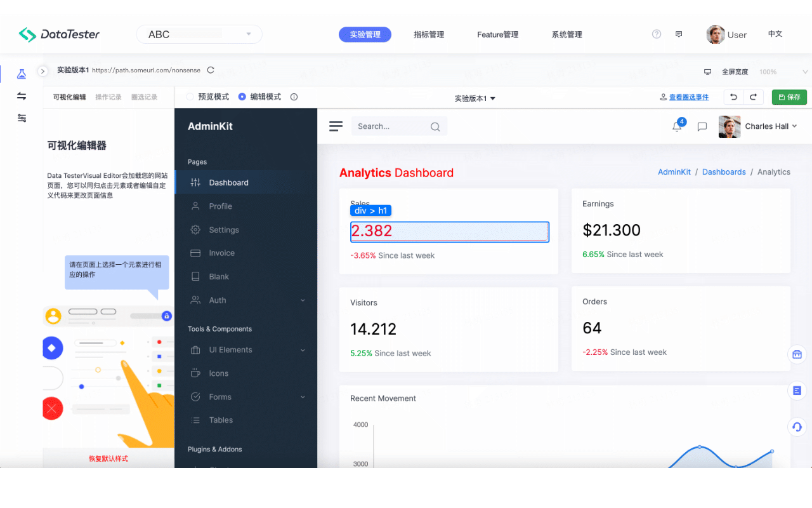
Task: Switch to 圈选记录 tab
Action: pos(144,97)
